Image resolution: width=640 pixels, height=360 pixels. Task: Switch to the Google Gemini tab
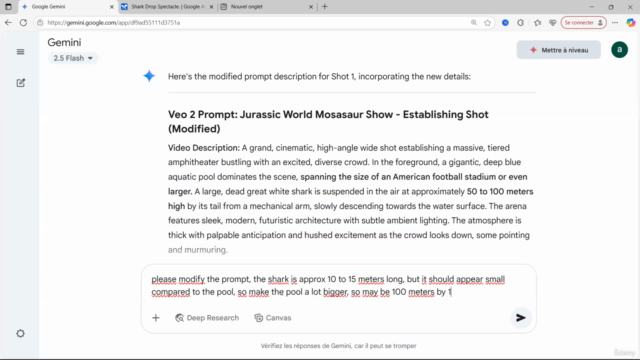67,7
